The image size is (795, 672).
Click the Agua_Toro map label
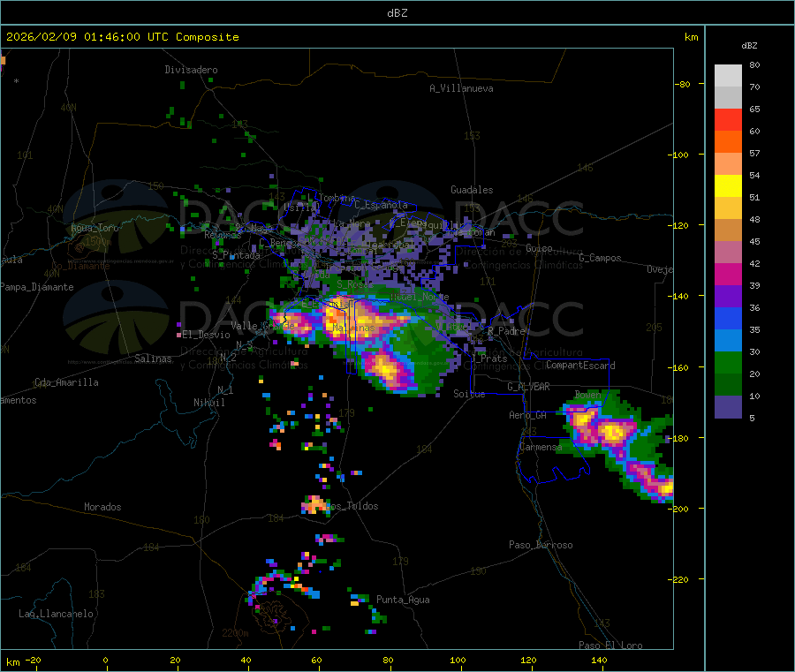point(95,228)
